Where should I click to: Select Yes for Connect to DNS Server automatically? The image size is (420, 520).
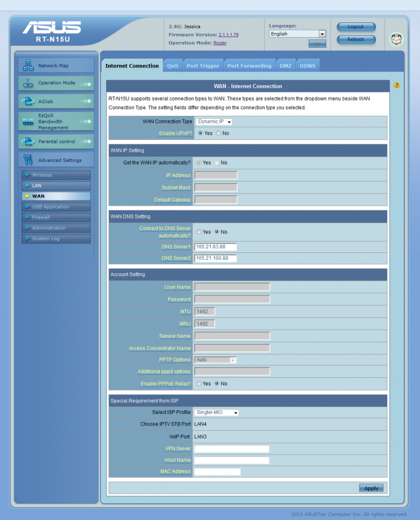199,232
